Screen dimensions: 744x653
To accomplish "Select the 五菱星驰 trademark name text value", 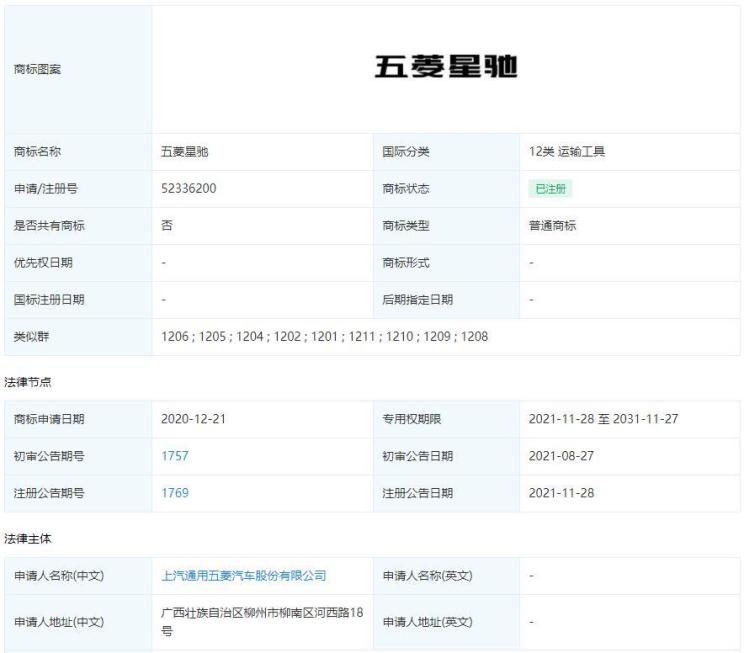I will [184, 152].
